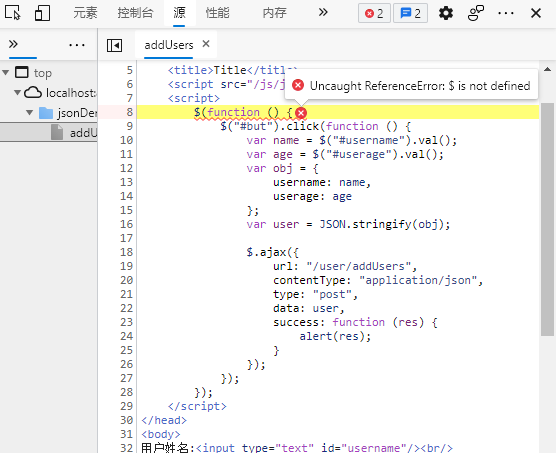Click the $("#userage").val() expression

tap(374, 154)
